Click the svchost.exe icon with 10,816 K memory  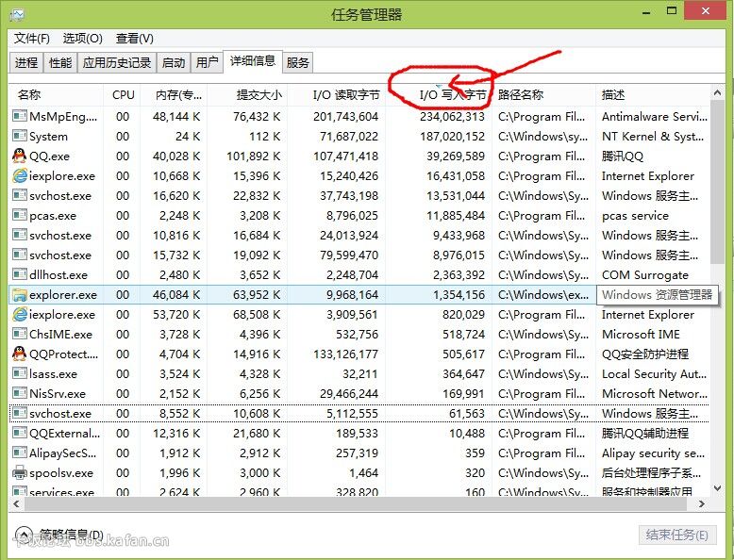pos(20,235)
